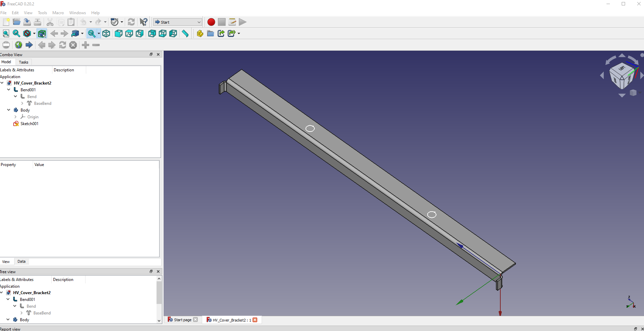Collapse the Bend001 tree node
Viewport: 644px width, 331px height.
point(9,90)
